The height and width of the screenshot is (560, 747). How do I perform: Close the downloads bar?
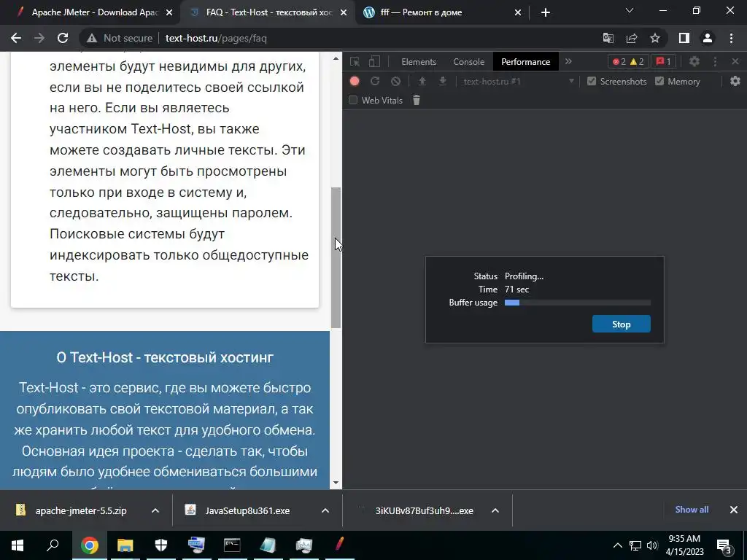click(x=734, y=510)
